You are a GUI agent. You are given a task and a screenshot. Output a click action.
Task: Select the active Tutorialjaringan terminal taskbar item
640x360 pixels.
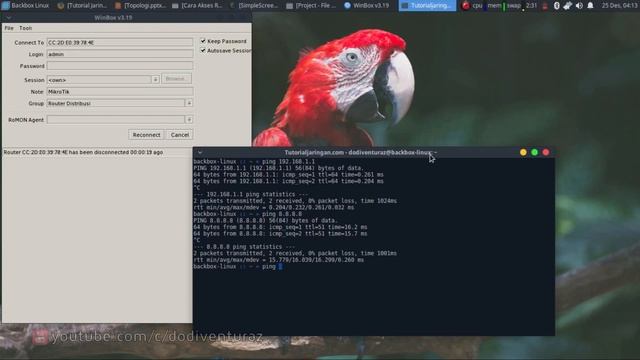pos(427,5)
